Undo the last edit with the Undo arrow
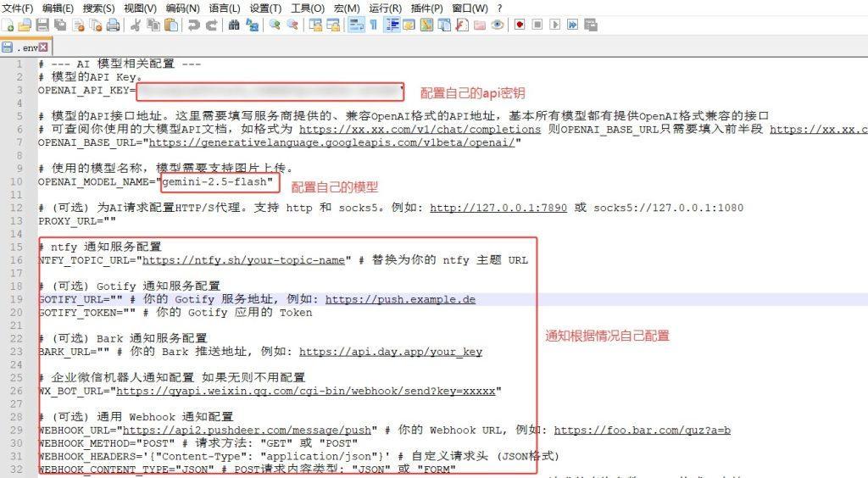 coord(193,25)
